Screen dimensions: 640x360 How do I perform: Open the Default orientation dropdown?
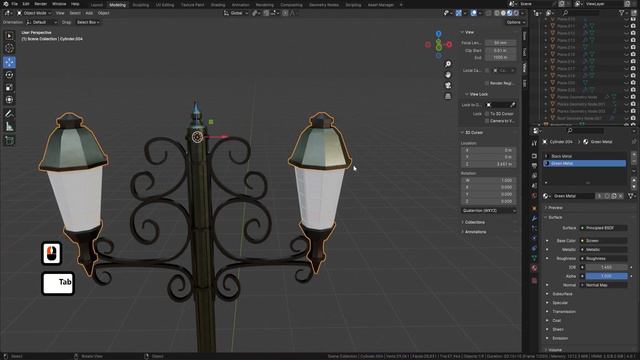(x=41, y=22)
